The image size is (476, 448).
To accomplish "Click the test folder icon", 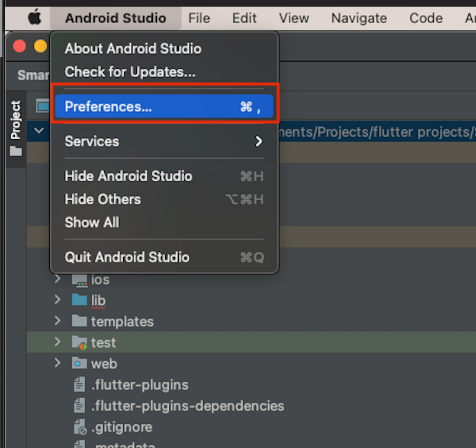I will point(79,343).
